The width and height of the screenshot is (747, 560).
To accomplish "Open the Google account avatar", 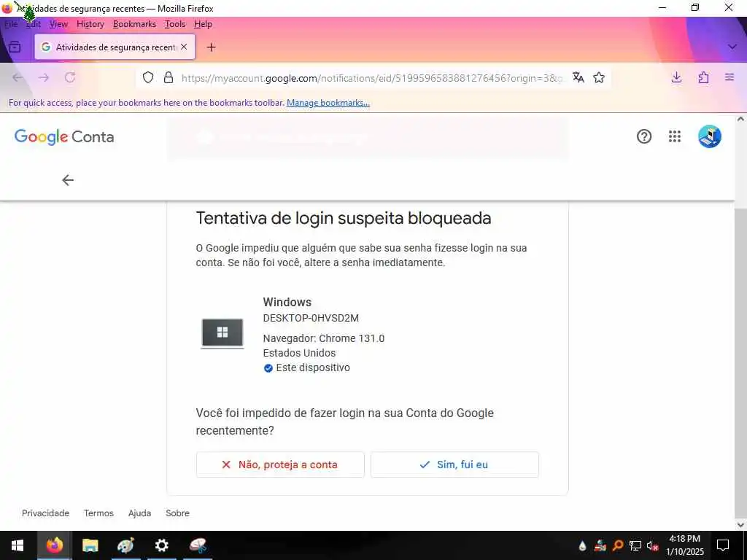I will (x=710, y=136).
